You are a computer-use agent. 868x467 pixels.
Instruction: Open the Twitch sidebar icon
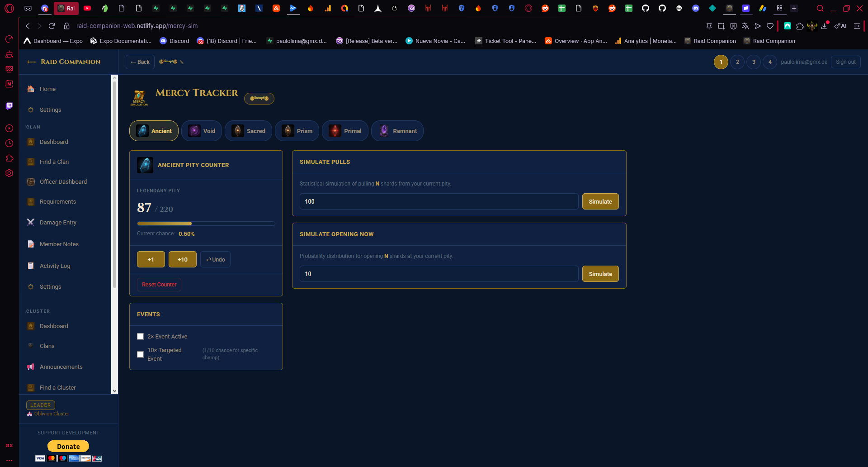point(9,106)
